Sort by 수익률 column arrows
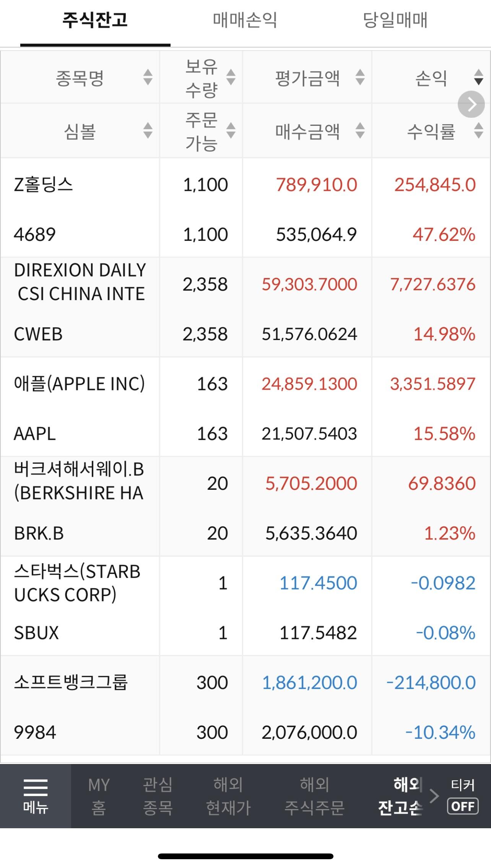 [x=478, y=131]
